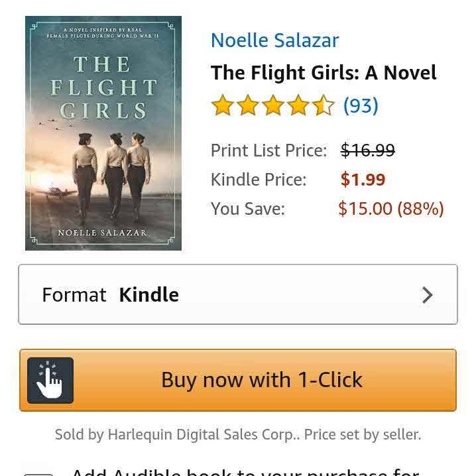Click the $1.99 Kindle price
Image resolution: width=476 pixels, height=476 pixels.
(363, 180)
